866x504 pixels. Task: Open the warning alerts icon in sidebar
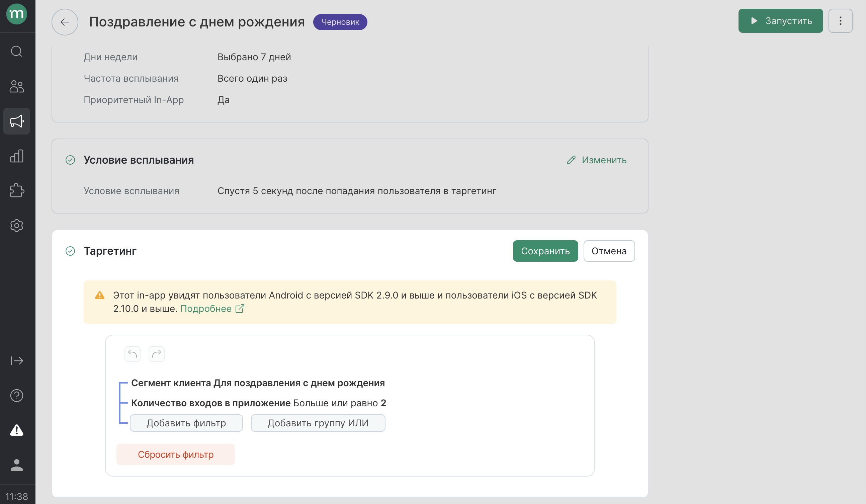coord(16,430)
